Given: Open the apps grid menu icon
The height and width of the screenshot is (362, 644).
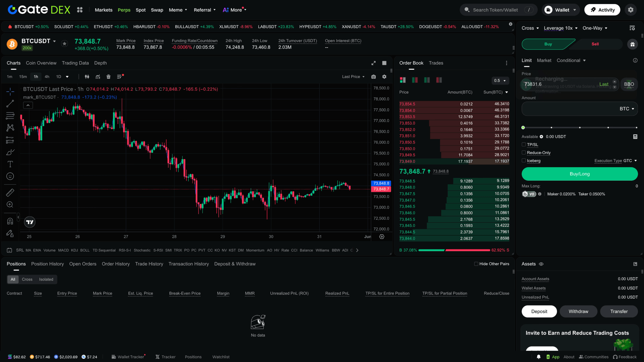Looking at the screenshot, I should click(80, 10).
